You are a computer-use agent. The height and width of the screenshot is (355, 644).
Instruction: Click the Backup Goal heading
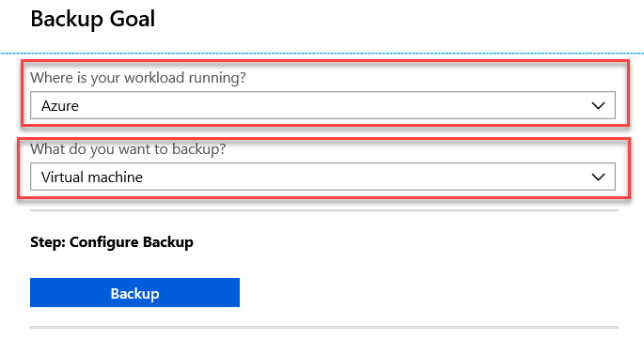93,19
